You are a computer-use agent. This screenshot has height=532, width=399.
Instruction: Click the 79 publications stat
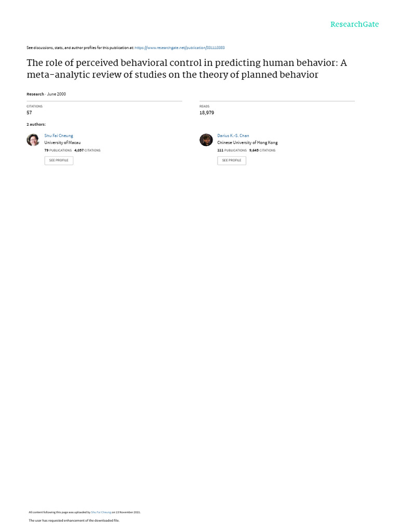pyautogui.click(x=58, y=150)
